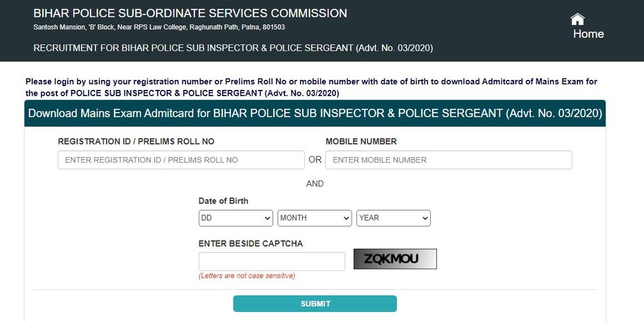The height and width of the screenshot is (322, 644).
Task: Click the Santosh Mansion address line
Action: tap(160, 28)
